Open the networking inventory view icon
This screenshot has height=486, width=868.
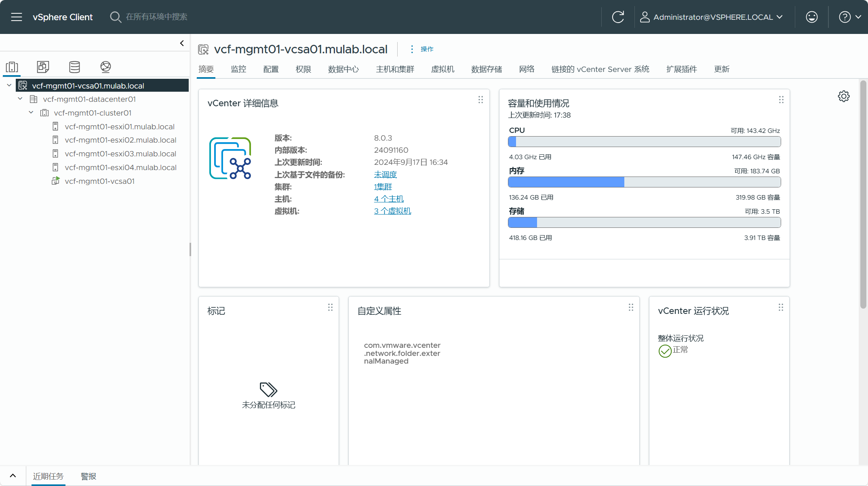[x=105, y=67]
